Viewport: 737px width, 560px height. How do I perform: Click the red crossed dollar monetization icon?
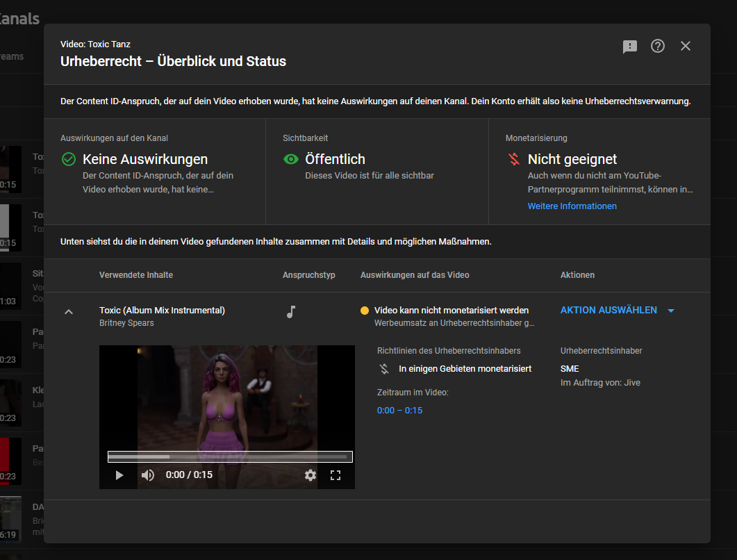click(514, 159)
